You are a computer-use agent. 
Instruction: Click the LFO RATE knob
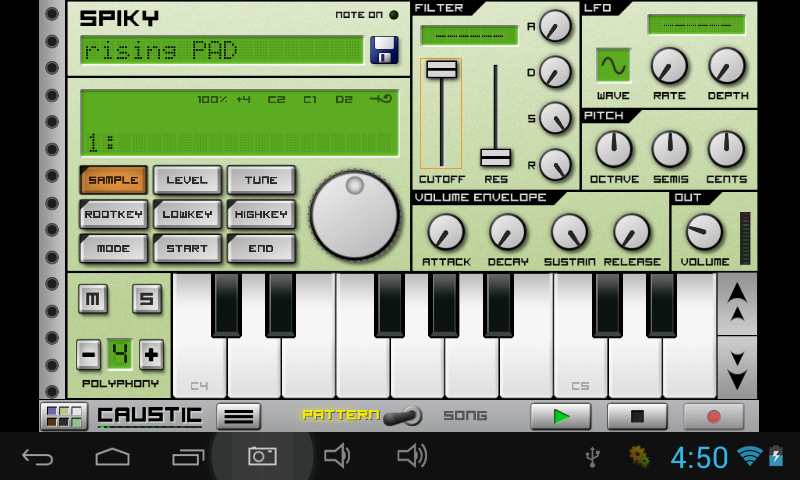(669, 66)
